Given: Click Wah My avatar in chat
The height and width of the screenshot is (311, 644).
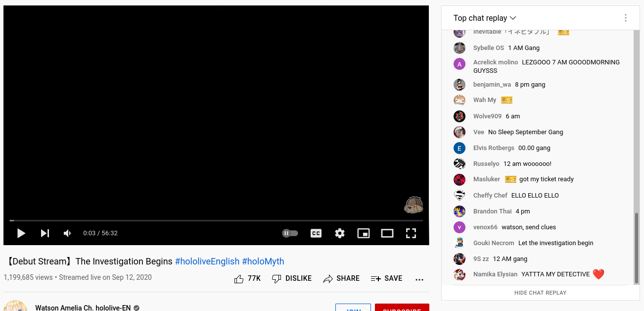Looking at the screenshot, I should click(x=460, y=100).
